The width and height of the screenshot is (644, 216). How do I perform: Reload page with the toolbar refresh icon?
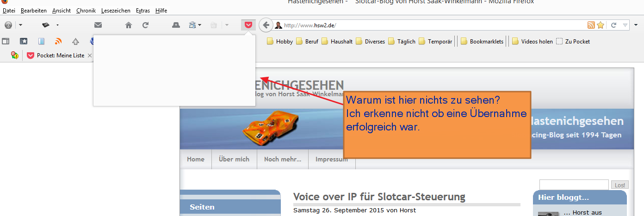tap(145, 25)
